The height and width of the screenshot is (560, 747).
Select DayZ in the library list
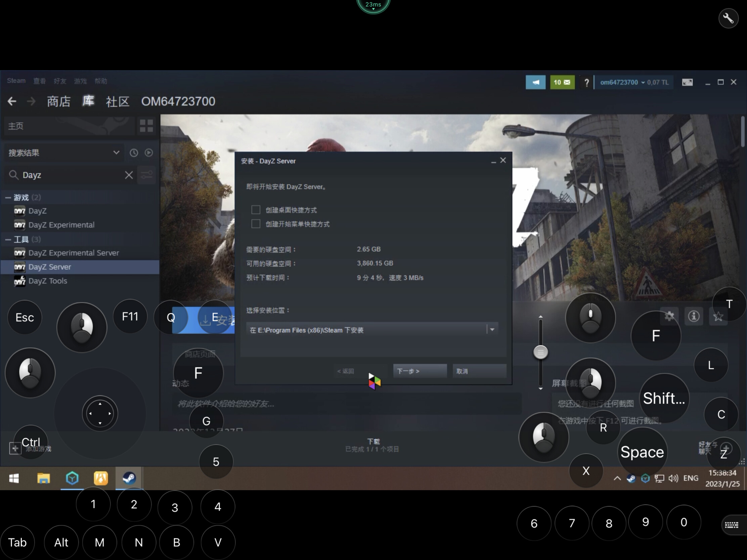[x=80, y=211]
